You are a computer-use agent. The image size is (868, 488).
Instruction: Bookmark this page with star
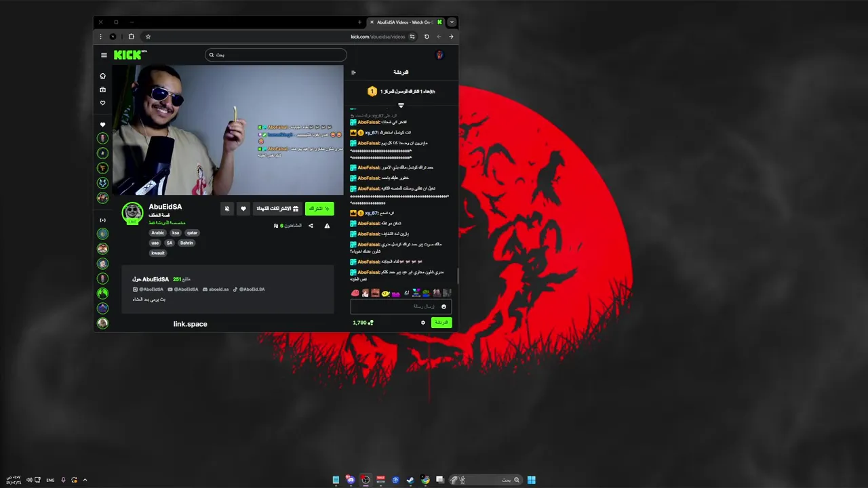(148, 37)
